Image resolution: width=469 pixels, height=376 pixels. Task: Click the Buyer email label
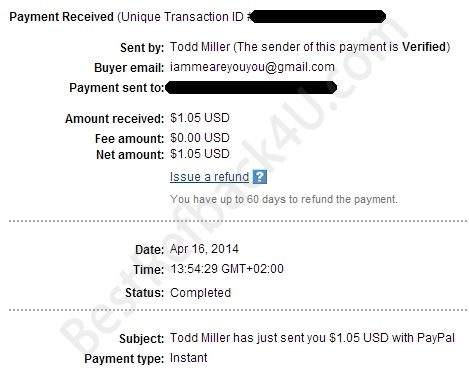point(129,68)
